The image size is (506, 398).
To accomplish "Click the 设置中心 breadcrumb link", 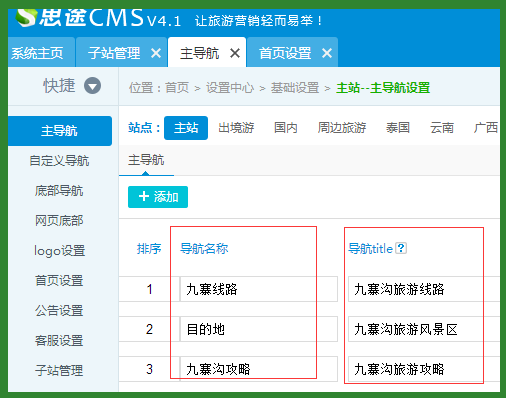I will pyautogui.click(x=230, y=88).
